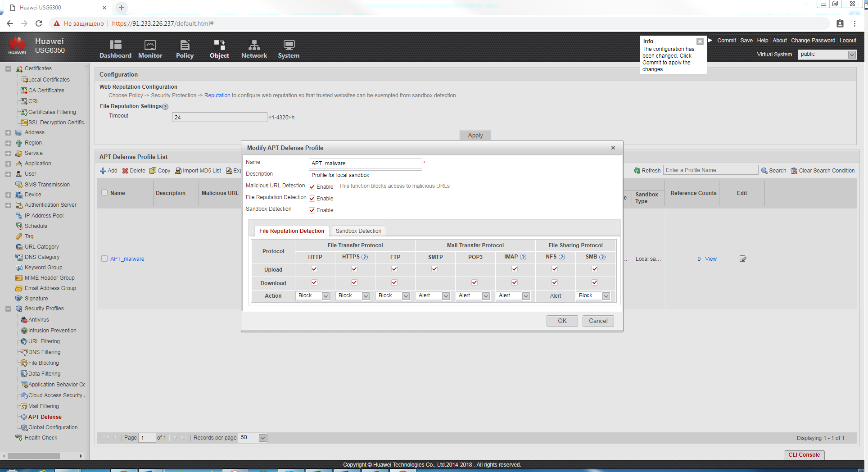Open the Monitor section icon
The width and height of the screenshot is (868, 472).
(x=150, y=45)
